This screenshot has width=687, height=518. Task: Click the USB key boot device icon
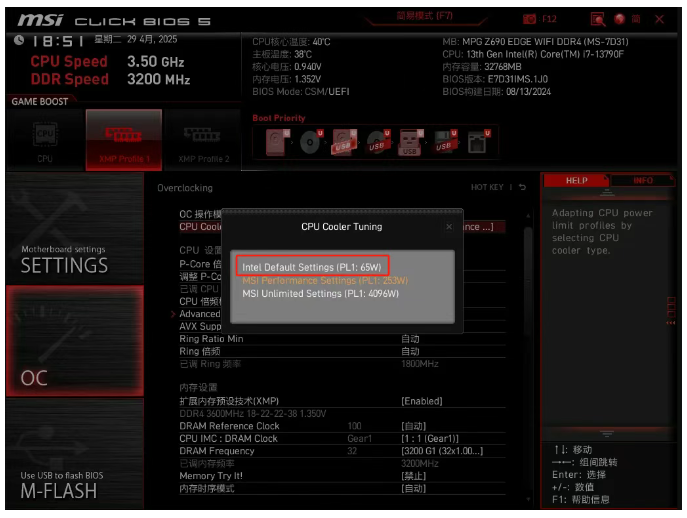pyautogui.click(x=411, y=142)
